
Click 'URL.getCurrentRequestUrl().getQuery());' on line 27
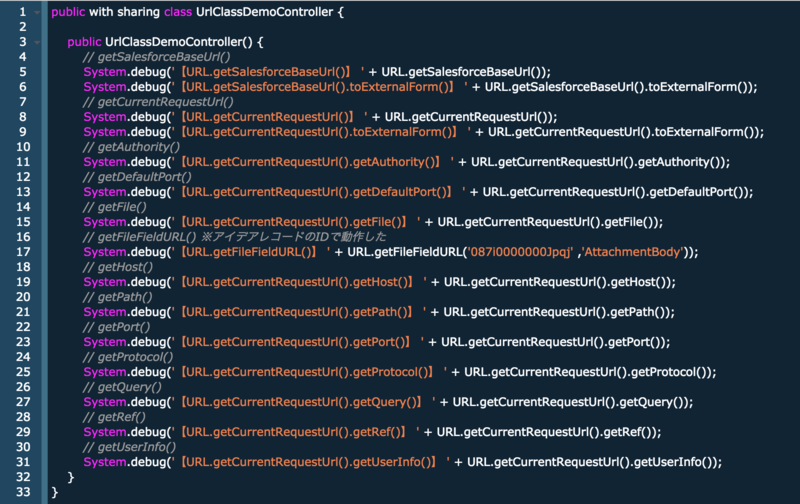pyautogui.click(x=573, y=402)
